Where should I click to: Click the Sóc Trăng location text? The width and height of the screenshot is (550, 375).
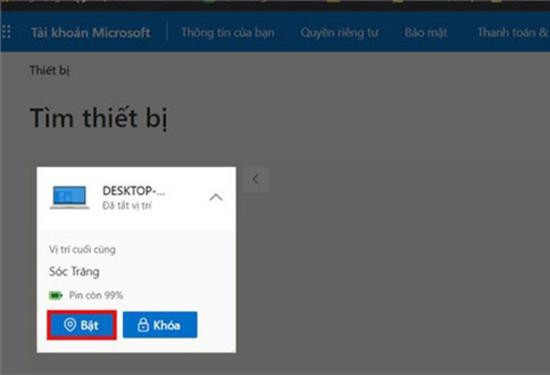point(74,272)
